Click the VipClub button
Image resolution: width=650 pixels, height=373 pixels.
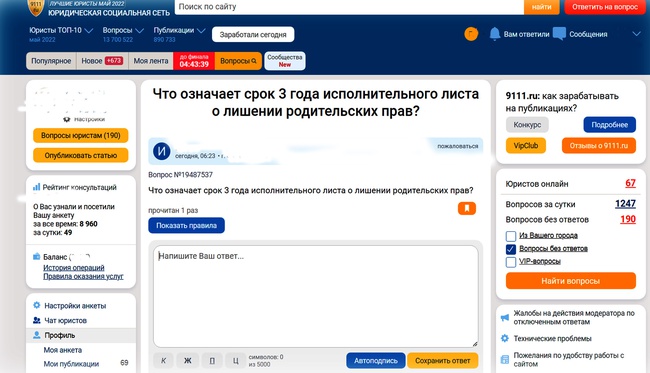coord(526,145)
